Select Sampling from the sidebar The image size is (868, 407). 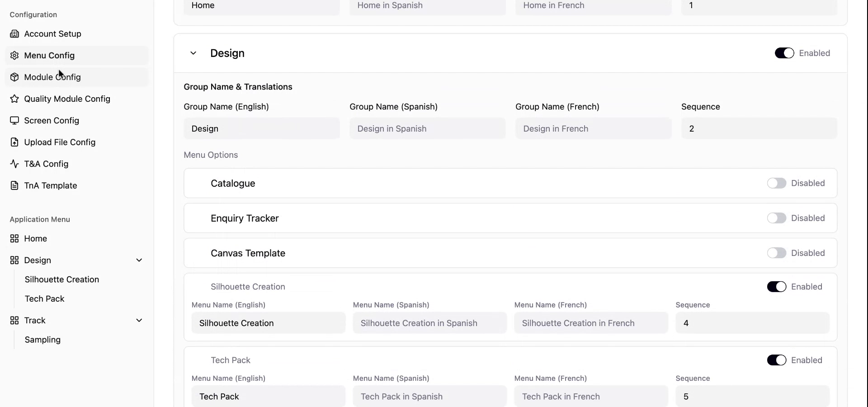42,340
